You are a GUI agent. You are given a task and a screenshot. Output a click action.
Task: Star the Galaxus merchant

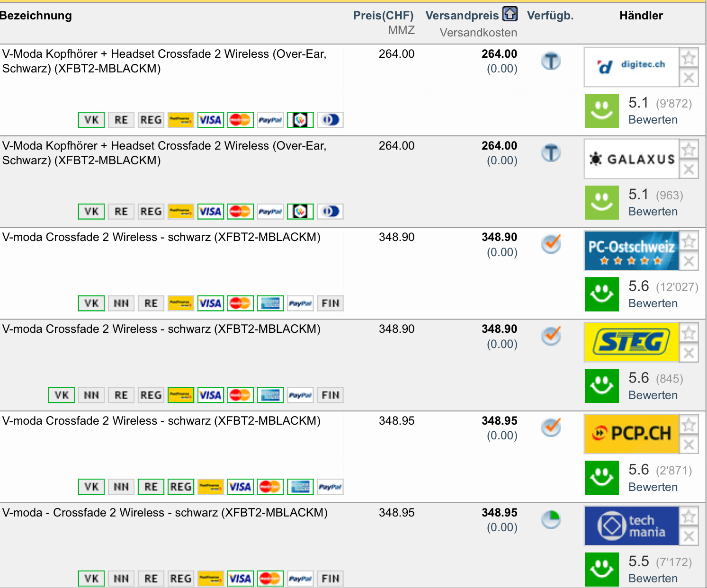tap(689, 150)
